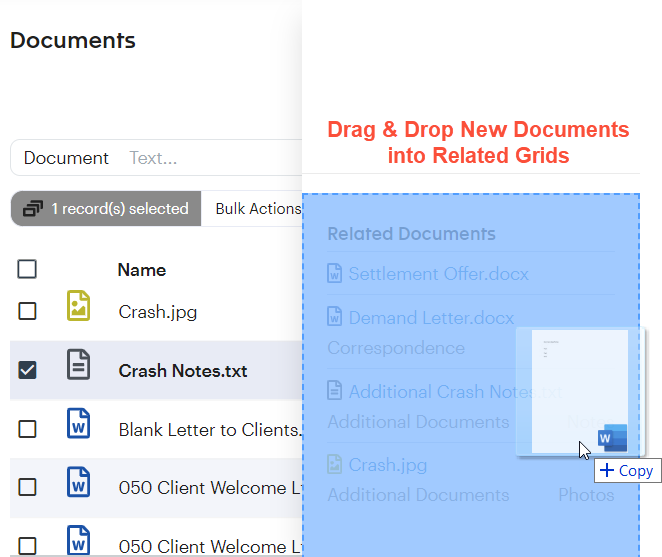Open Crash.jpg in Related Documents

(388, 465)
